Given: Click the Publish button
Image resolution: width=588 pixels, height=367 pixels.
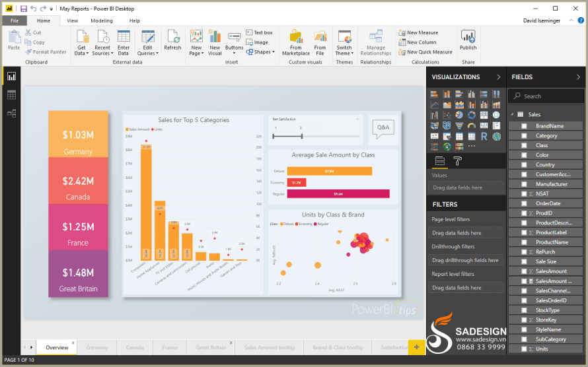Looking at the screenshot, I should (468, 40).
